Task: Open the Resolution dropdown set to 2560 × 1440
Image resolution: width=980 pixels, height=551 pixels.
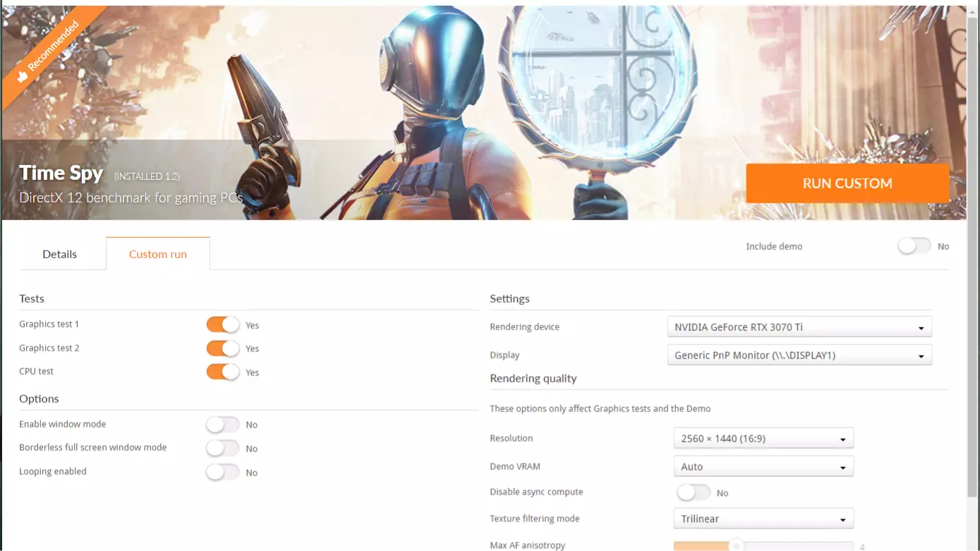Action: click(763, 438)
